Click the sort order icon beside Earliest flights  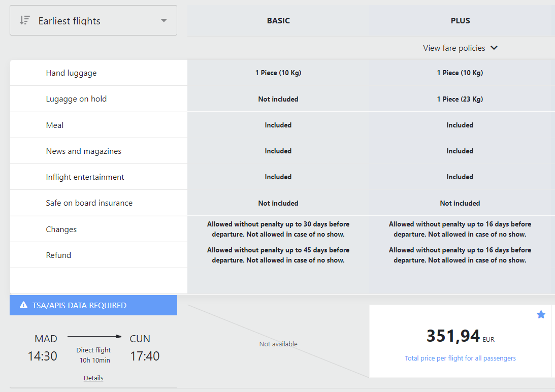tap(25, 20)
